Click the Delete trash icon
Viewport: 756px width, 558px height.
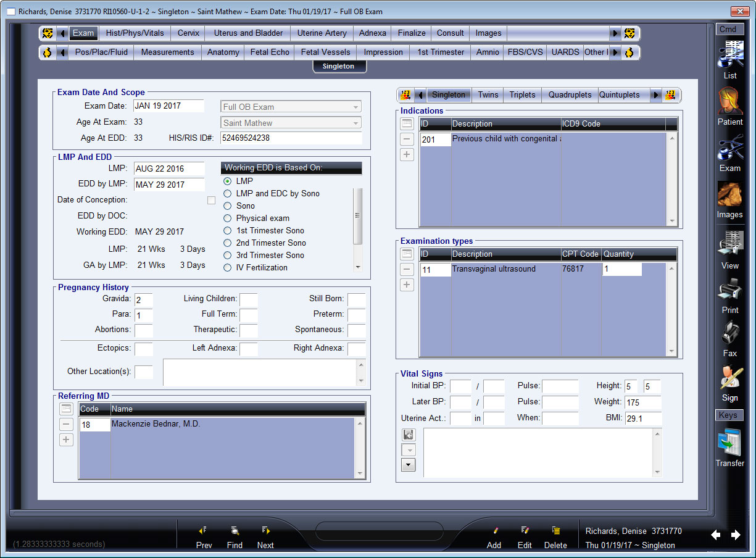555,530
